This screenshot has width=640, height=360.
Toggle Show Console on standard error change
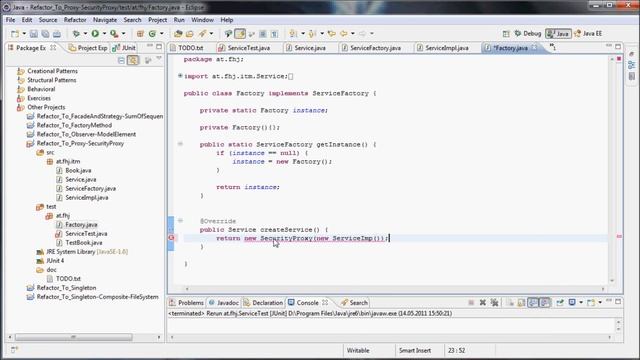pyautogui.click(x=545, y=302)
